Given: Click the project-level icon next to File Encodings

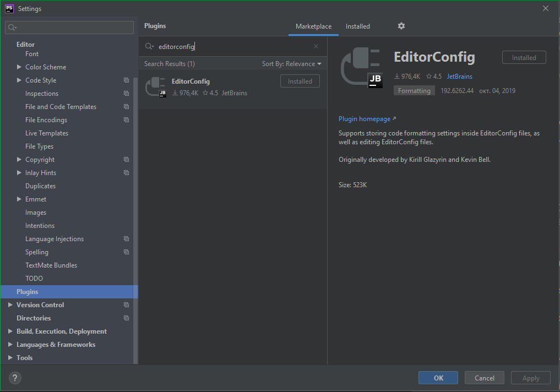Looking at the screenshot, I should [x=127, y=120].
